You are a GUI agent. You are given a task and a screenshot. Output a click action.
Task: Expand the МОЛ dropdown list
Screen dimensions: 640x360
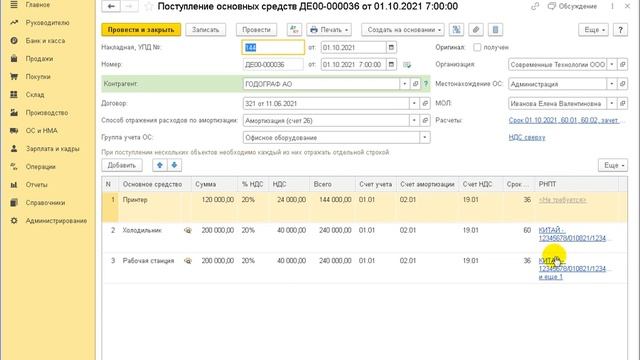[612, 103]
